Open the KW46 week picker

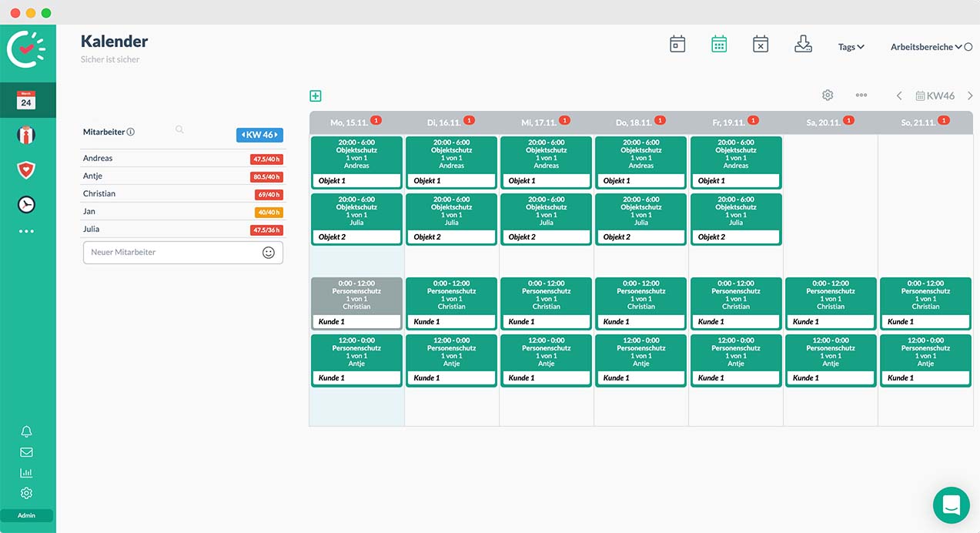tap(935, 96)
